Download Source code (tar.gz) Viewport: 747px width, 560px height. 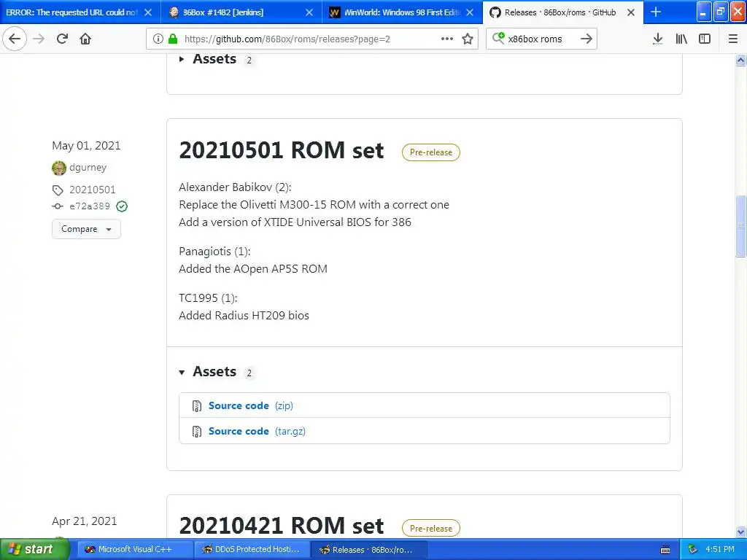click(257, 432)
